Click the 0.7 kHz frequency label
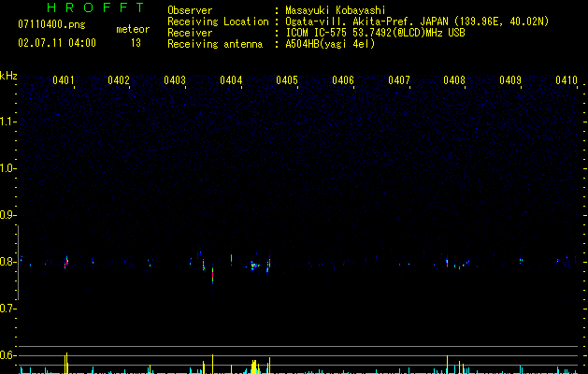The height and width of the screenshot is (374, 588). 7,309
